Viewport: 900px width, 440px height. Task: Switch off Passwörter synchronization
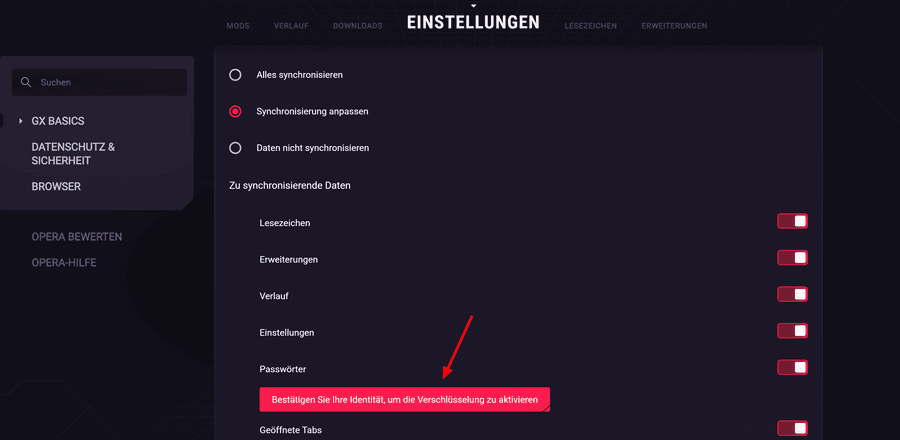(792, 367)
